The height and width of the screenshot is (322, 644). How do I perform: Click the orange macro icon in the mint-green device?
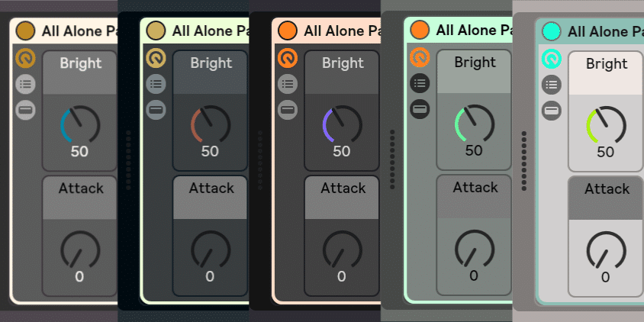[420, 57]
